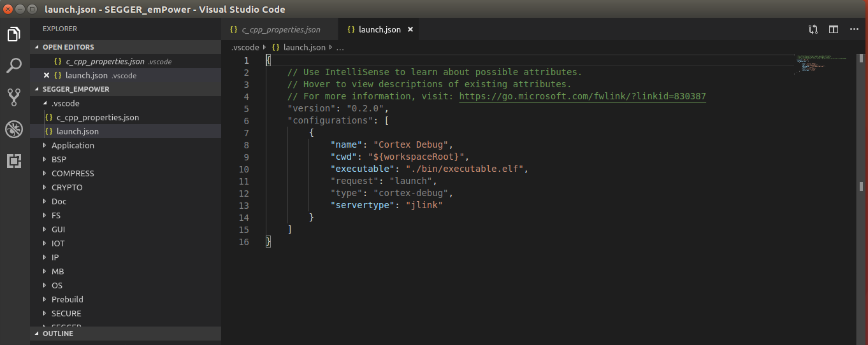
Task: Follow the go.microsoft.com link in comment
Action: pos(582,96)
